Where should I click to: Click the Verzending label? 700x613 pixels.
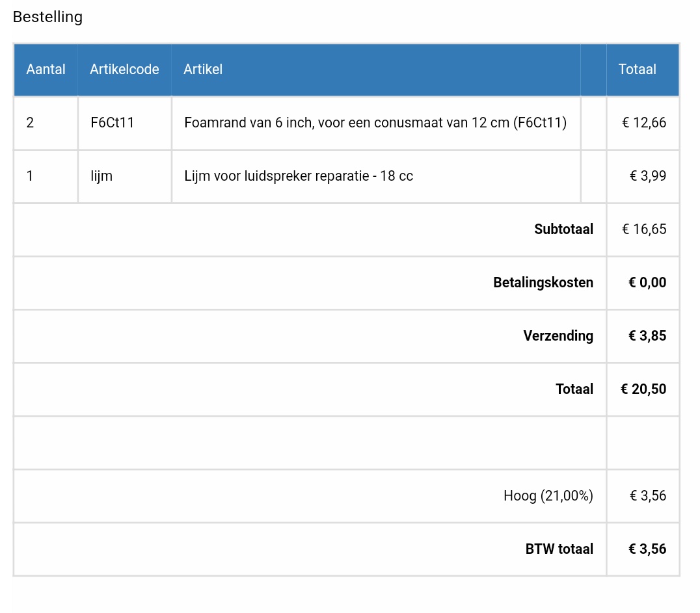[558, 336]
